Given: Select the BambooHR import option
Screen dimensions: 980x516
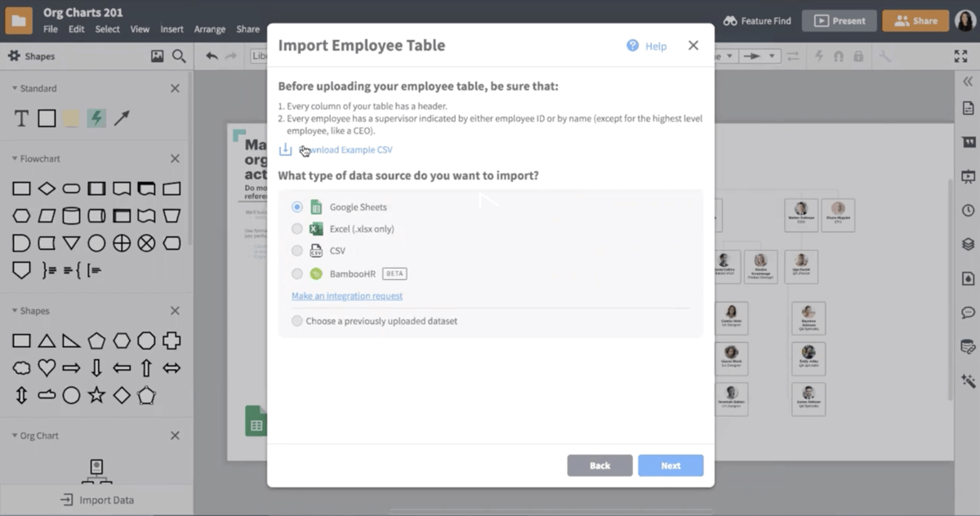Looking at the screenshot, I should tap(297, 274).
